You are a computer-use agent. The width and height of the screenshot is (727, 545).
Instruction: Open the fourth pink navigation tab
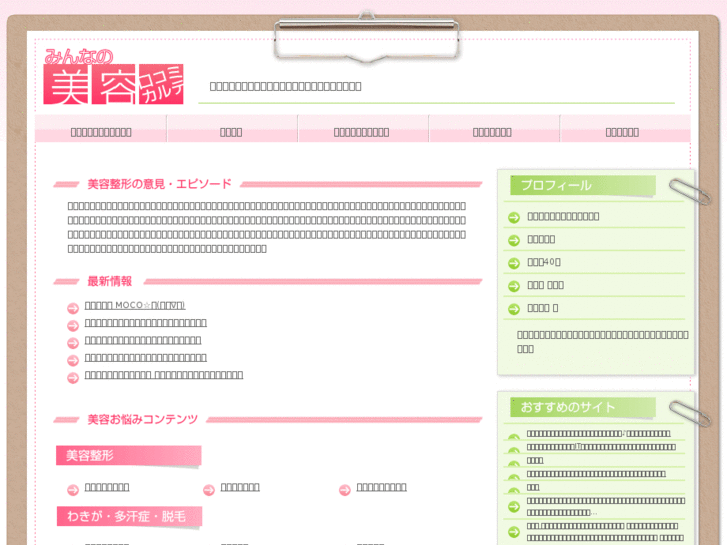click(x=493, y=129)
